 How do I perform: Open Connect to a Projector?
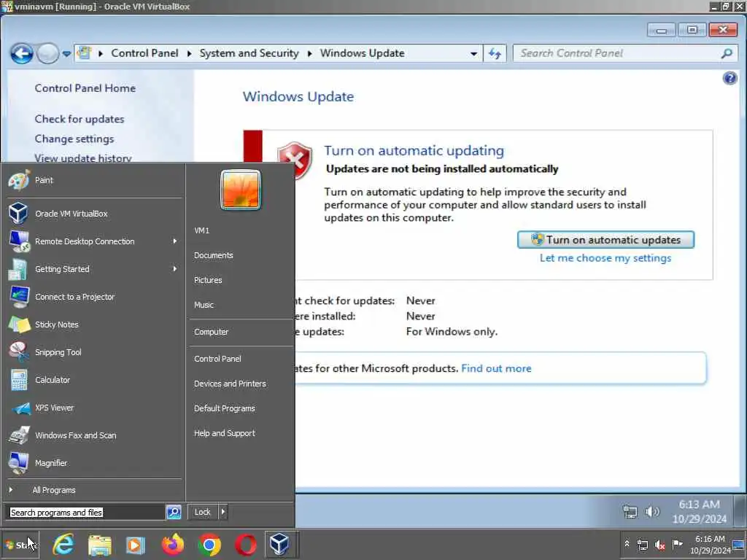[x=94, y=297]
